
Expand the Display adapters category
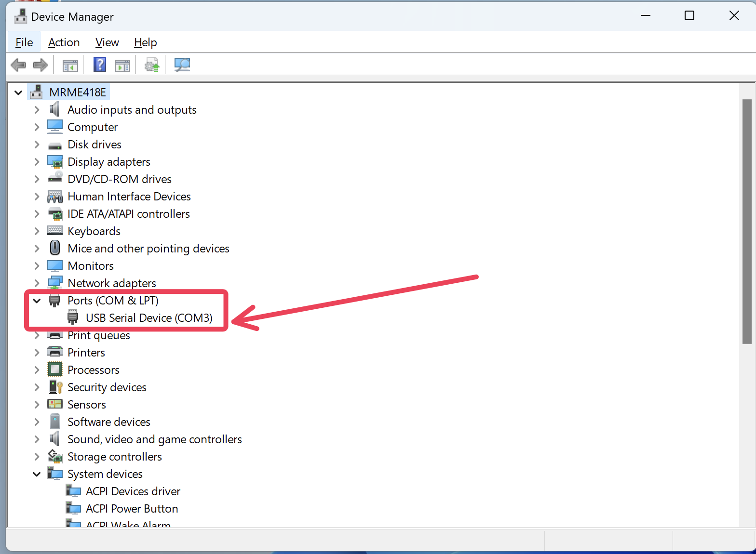[37, 162]
